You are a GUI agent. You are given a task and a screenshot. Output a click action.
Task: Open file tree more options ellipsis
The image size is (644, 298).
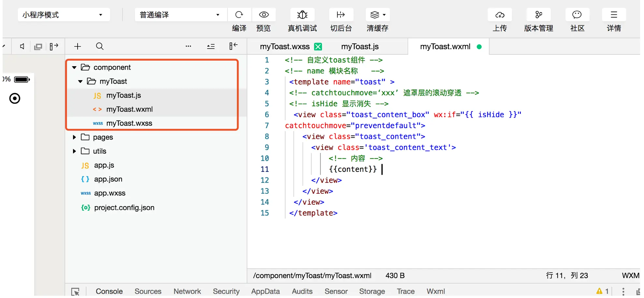[188, 46]
